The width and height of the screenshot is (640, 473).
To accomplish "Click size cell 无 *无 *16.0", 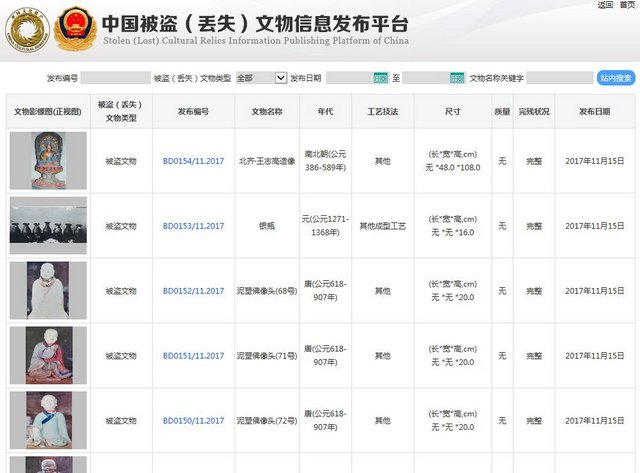I will pyautogui.click(x=453, y=226).
